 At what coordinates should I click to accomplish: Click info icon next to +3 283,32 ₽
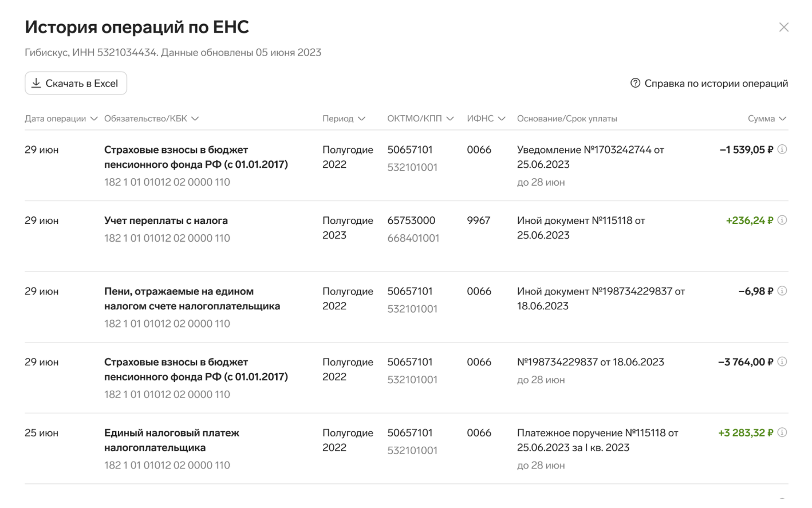pos(782,432)
